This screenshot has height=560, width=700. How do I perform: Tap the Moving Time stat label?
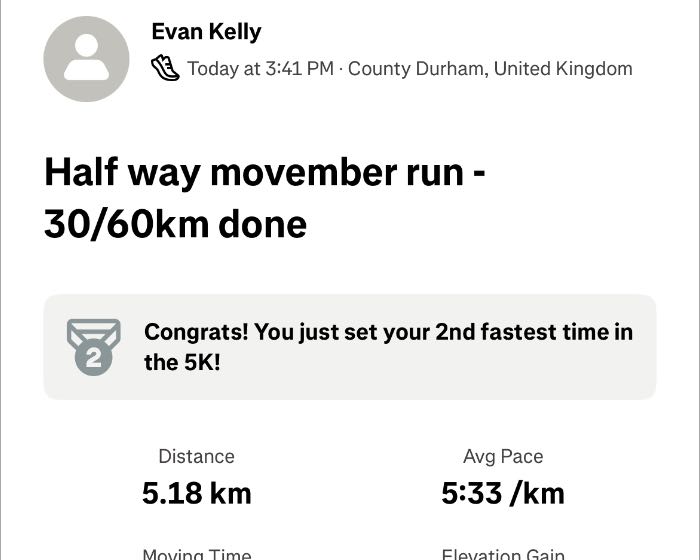click(196, 553)
